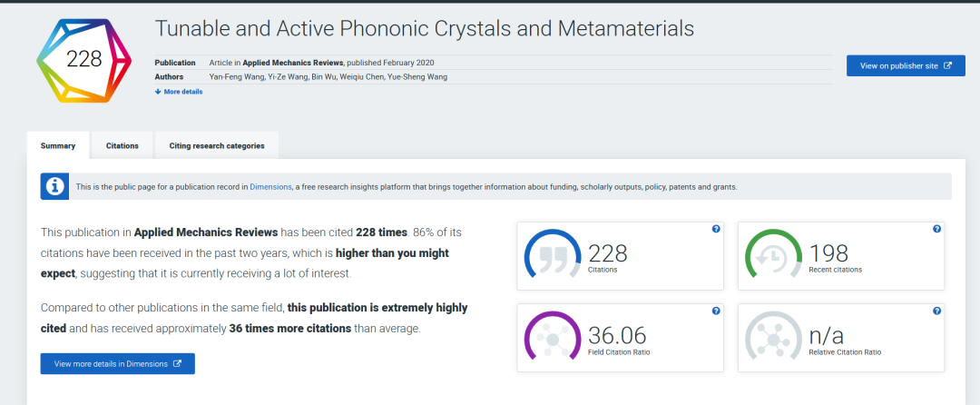
Task: Open help icon on Recent citations card
Action: (x=936, y=229)
